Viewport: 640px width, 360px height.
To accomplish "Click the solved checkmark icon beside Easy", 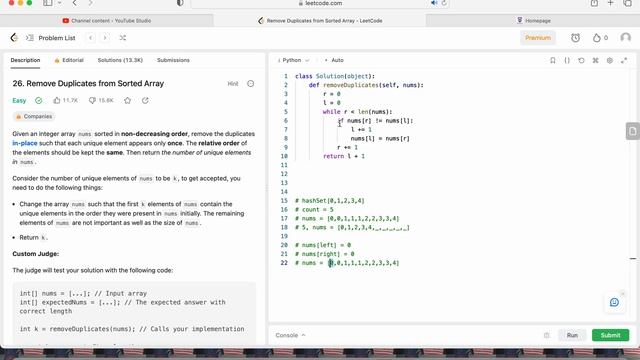I will (38, 100).
